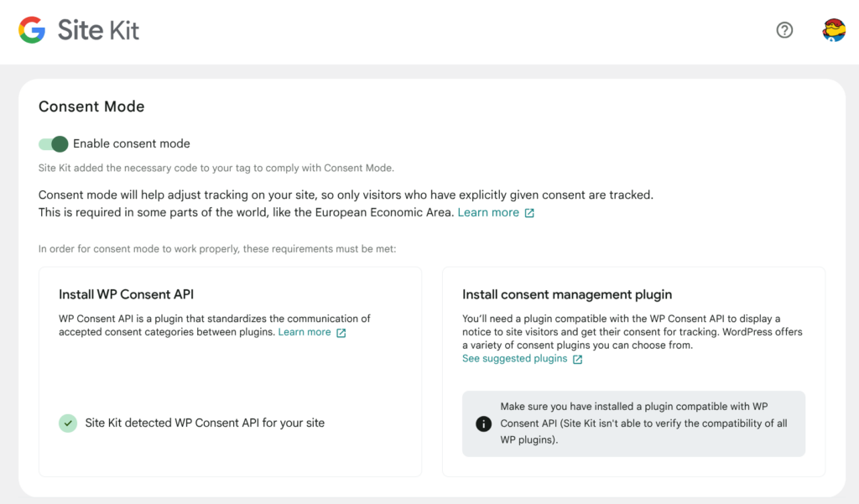
Task: Click the Google G logo
Action: pos(32,29)
